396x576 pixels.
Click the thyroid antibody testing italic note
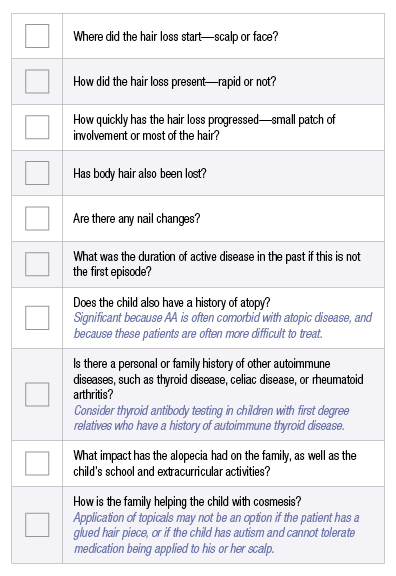click(211, 418)
